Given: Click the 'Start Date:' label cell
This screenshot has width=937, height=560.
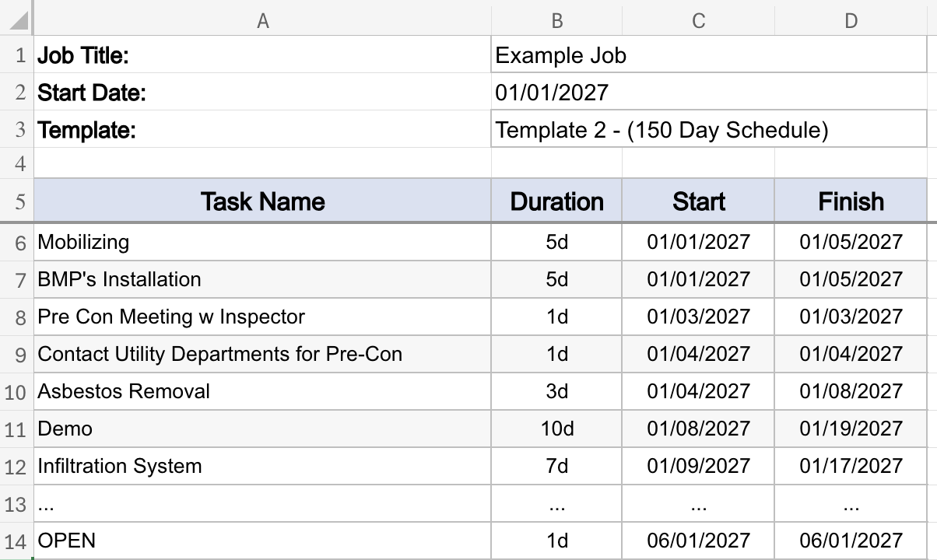Looking at the screenshot, I should pyautogui.click(x=263, y=93).
